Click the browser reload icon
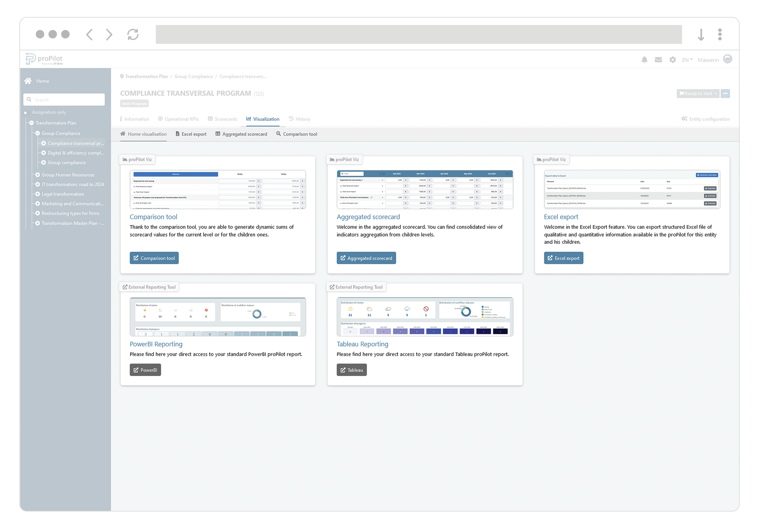 pyautogui.click(x=133, y=35)
